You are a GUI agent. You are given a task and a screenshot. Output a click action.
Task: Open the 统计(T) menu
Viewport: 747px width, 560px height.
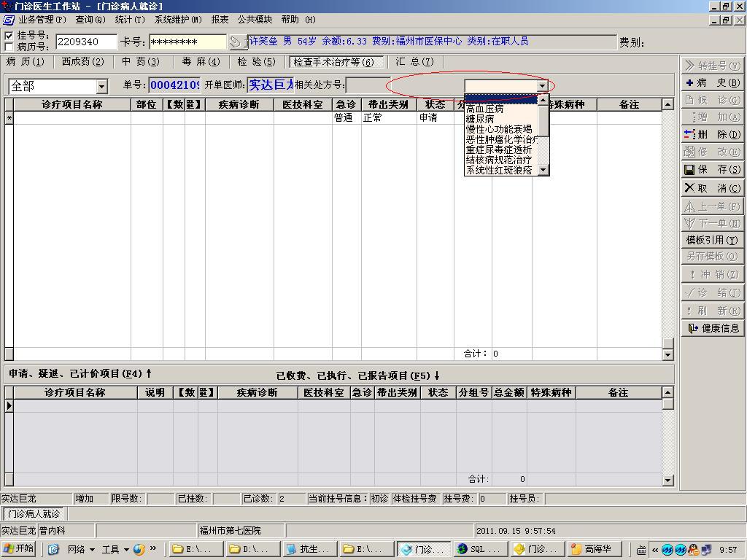click(x=130, y=20)
